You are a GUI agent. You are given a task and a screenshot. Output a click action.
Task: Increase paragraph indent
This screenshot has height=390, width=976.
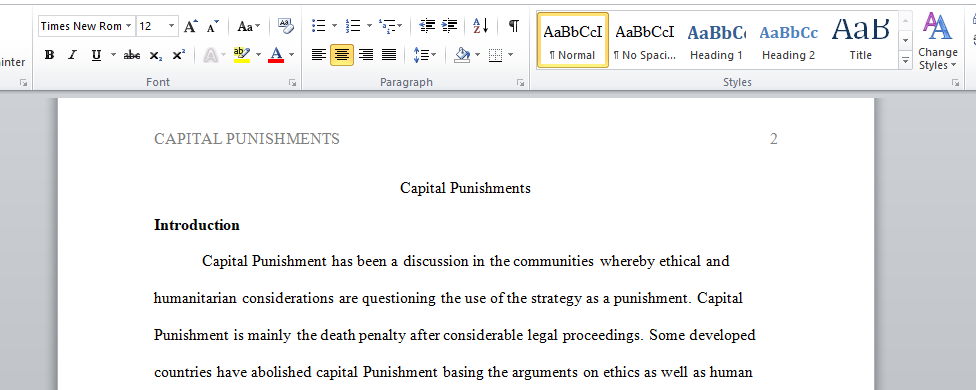449,26
